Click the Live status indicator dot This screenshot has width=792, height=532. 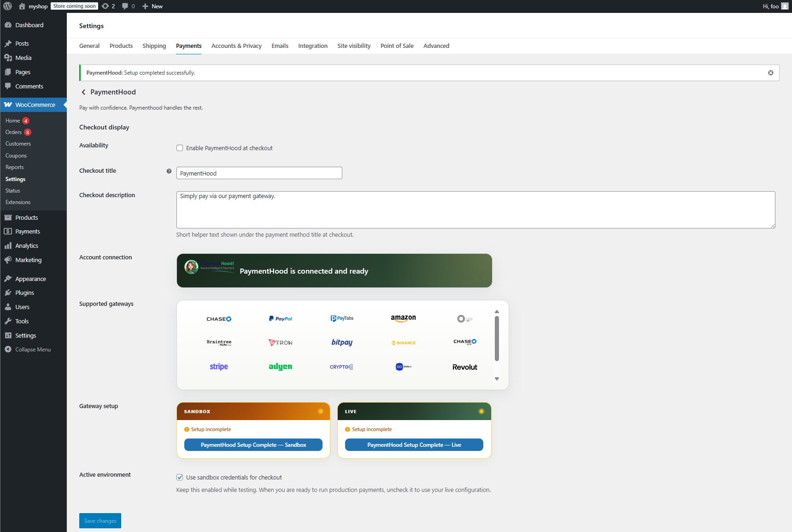[x=481, y=411]
